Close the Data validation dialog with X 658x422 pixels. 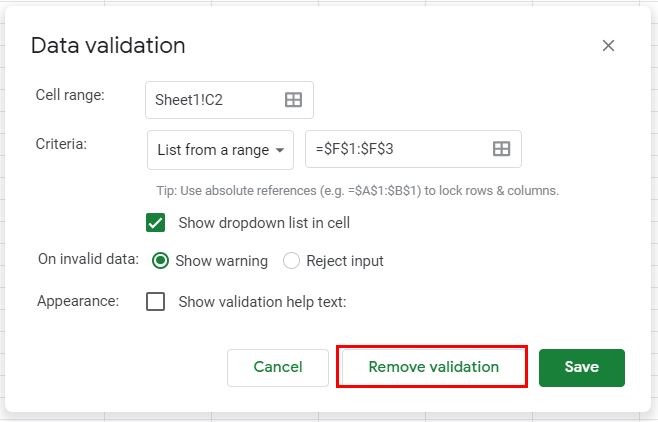pos(608,46)
